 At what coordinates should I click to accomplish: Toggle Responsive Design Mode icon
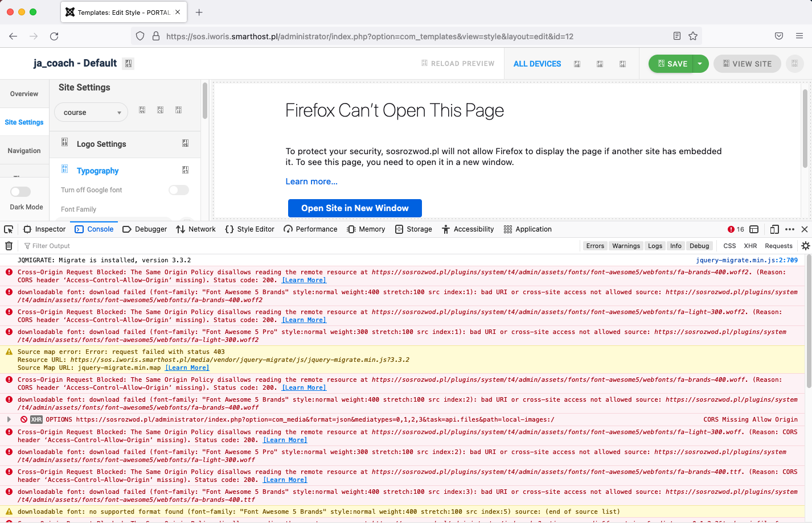point(774,229)
